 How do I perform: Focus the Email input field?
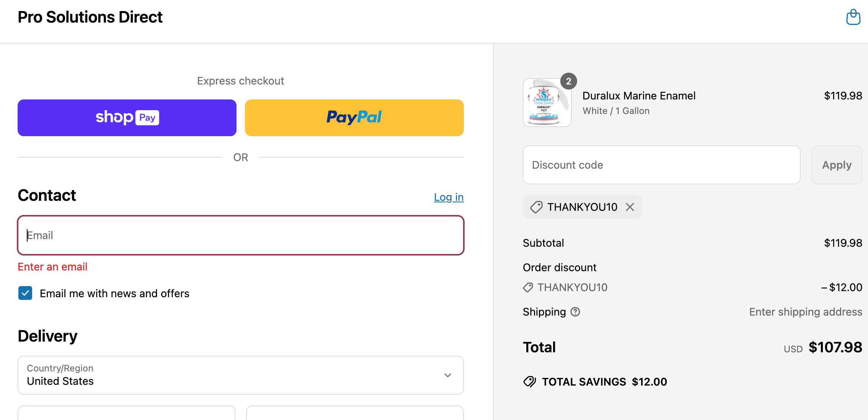[240, 235]
